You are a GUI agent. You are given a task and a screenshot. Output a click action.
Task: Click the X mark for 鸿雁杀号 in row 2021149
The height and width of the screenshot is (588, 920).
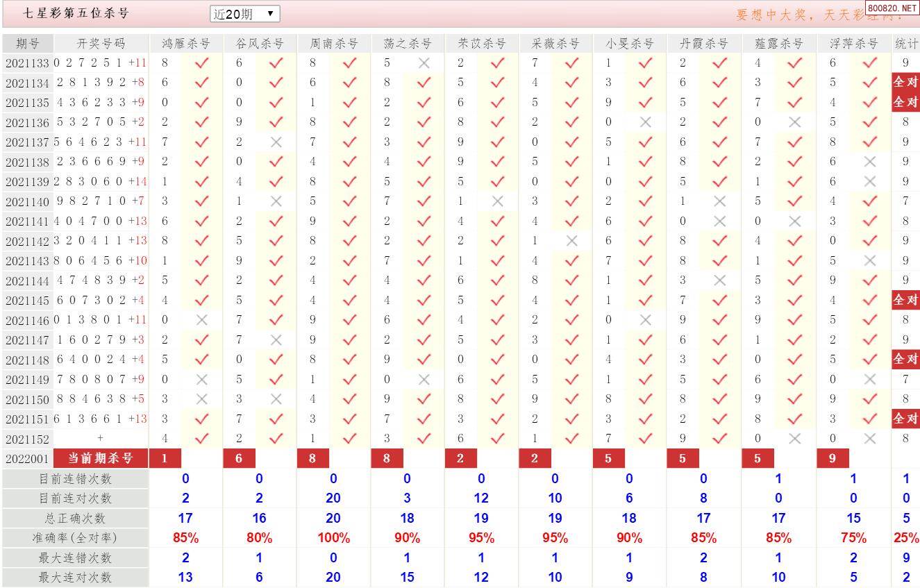201,379
